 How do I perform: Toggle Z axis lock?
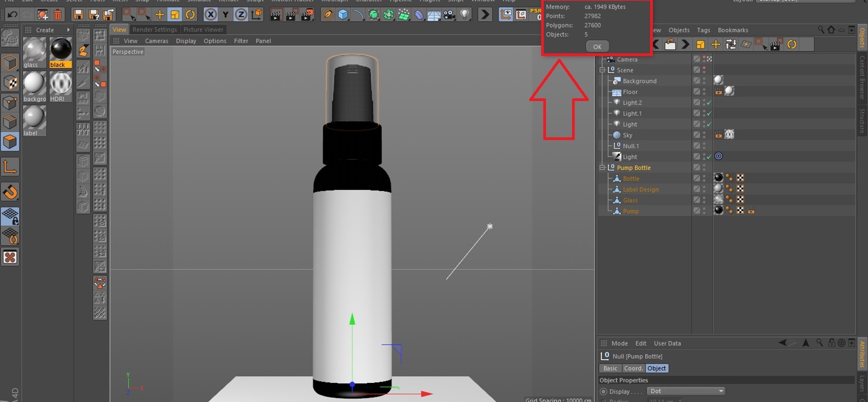(241, 14)
